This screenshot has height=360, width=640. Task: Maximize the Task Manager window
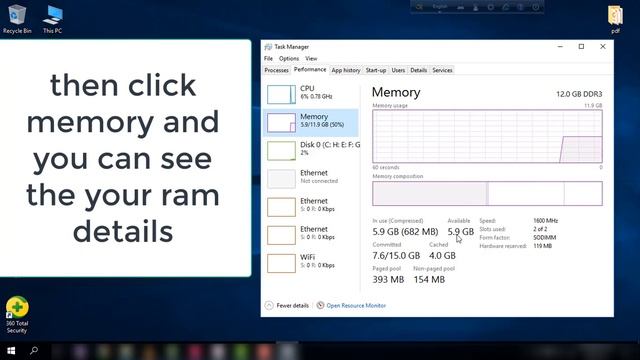coord(581,47)
